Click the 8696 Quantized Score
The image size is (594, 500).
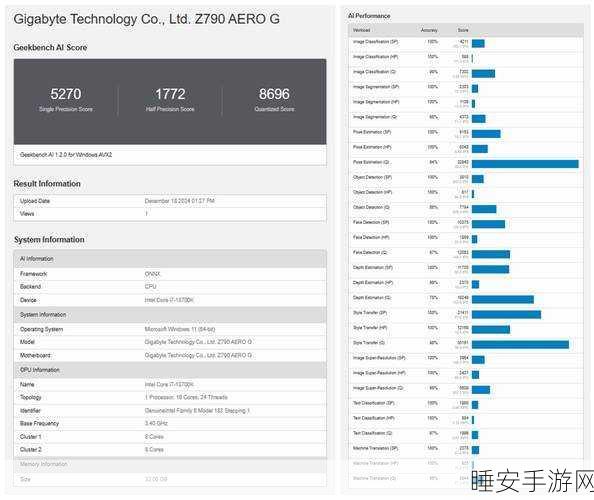[x=274, y=100]
